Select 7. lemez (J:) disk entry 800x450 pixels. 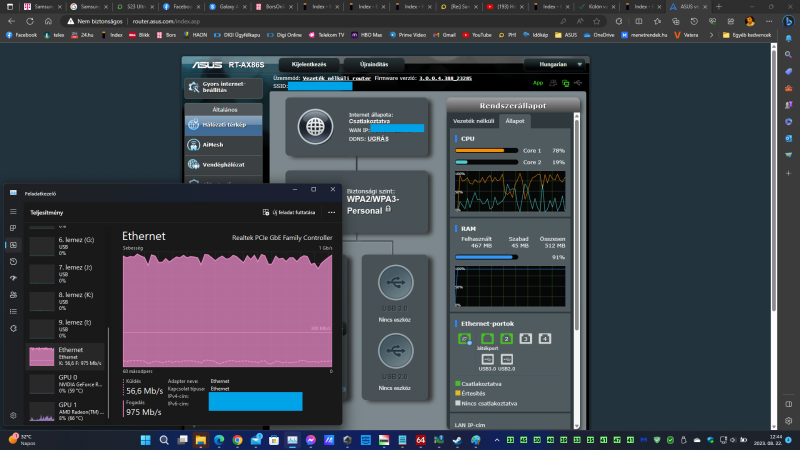pos(65,273)
